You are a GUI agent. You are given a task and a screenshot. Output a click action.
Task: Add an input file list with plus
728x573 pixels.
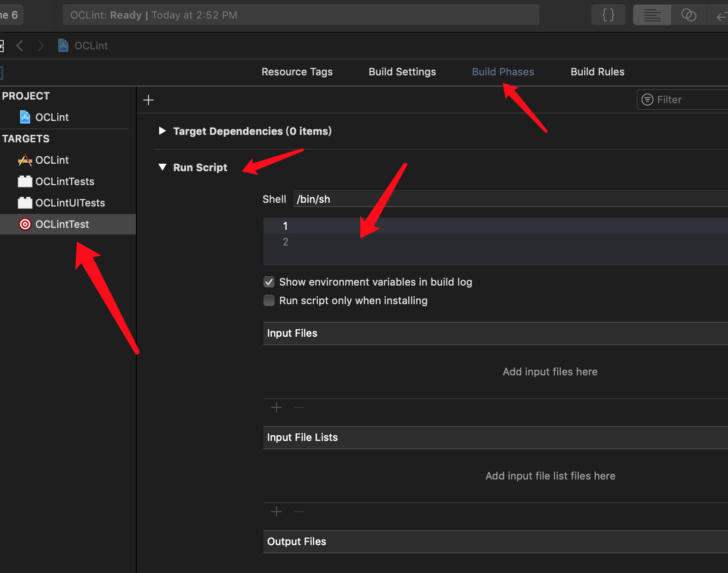[276, 512]
